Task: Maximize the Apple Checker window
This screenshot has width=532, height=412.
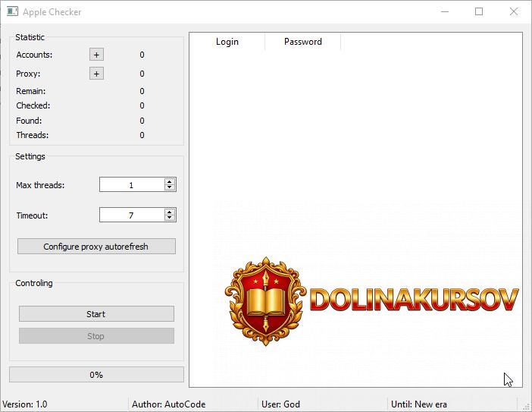Action: point(479,12)
